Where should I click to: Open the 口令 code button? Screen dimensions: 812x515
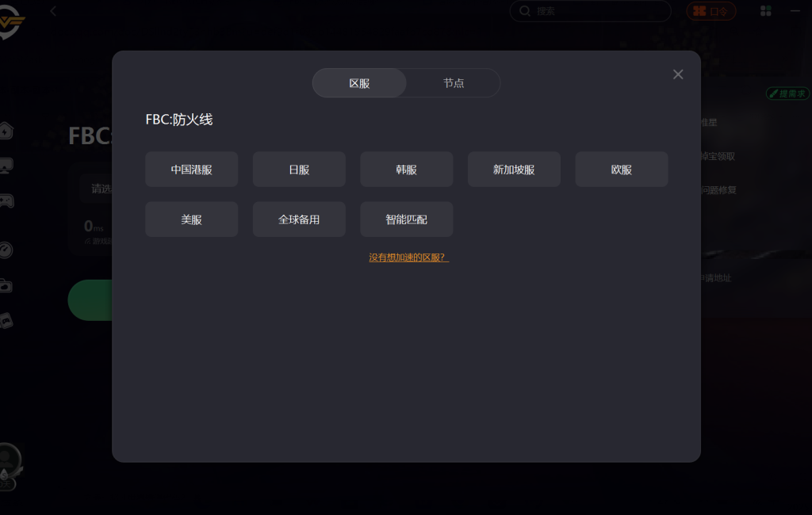tap(711, 11)
